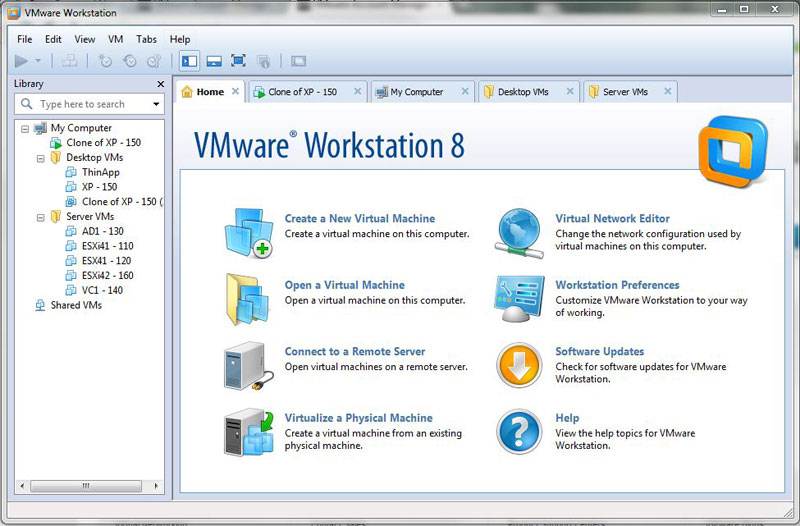The width and height of the screenshot is (800, 526).
Task: Click the Take Snapshot toolbar icon
Action: [x=105, y=61]
